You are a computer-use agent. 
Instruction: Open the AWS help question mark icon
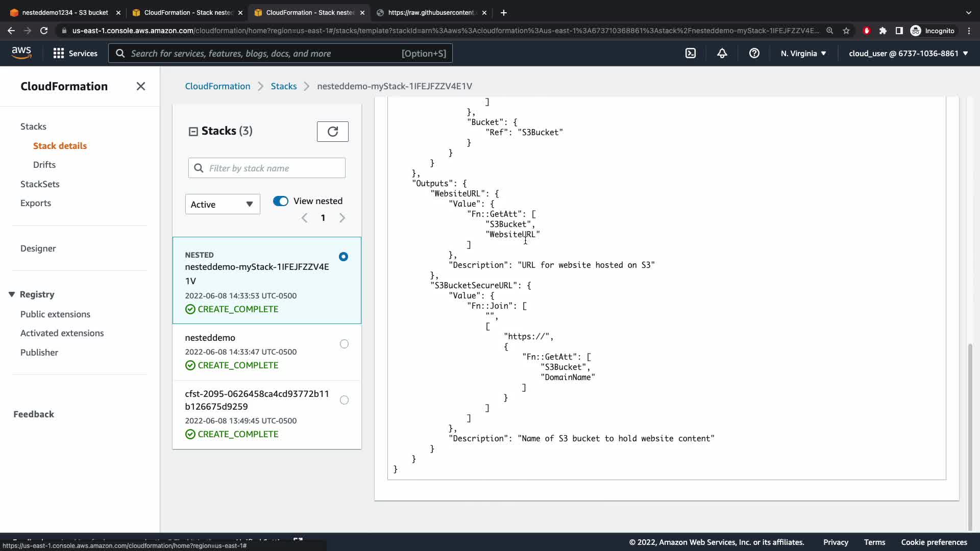coord(754,53)
